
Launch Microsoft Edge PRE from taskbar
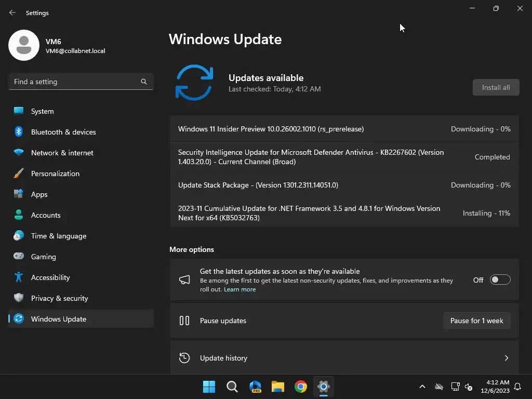[255, 387]
